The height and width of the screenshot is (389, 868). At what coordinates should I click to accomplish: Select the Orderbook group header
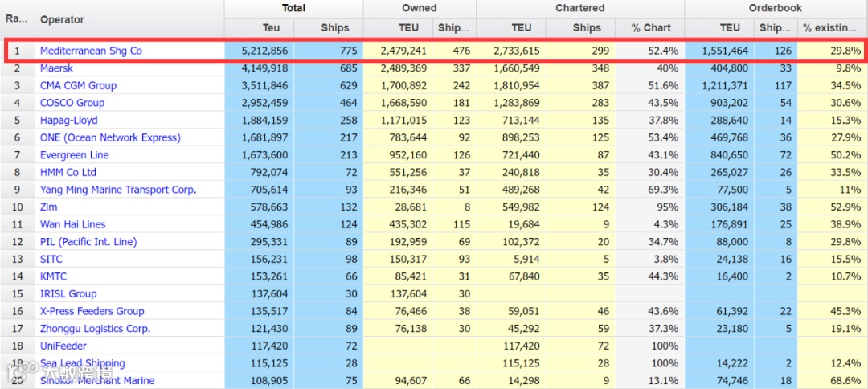pos(776,9)
